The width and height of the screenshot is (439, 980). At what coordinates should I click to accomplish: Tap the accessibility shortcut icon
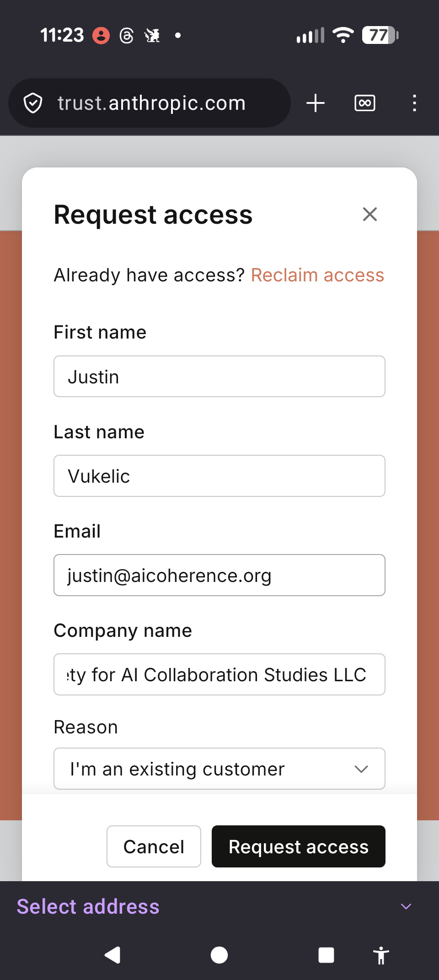pos(380,955)
